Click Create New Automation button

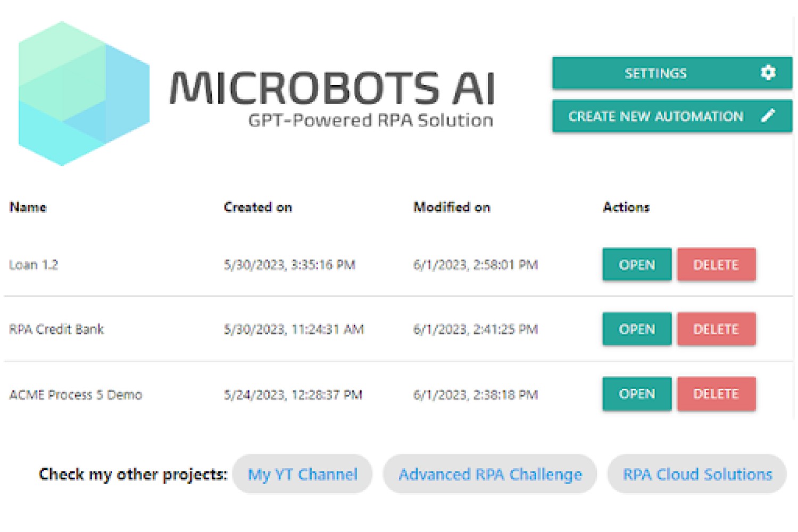coord(672,116)
